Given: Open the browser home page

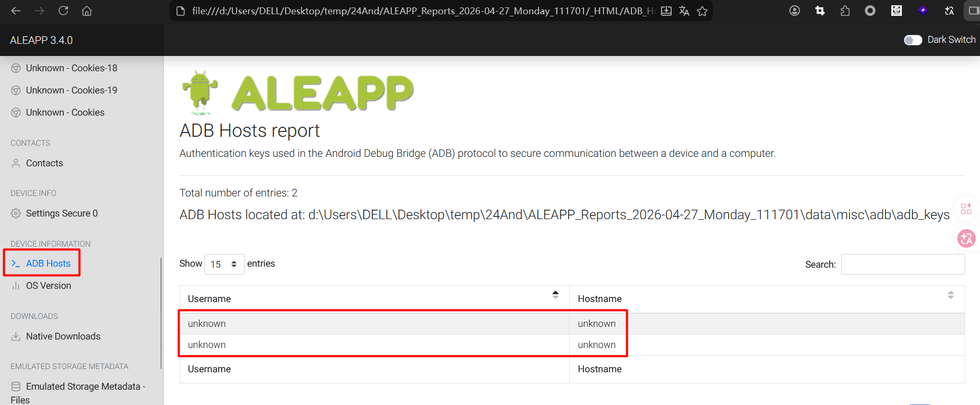Looking at the screenshot, I should point(87,11).
